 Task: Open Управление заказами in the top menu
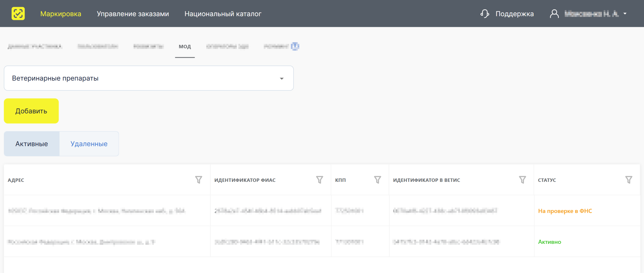[133, 14]
